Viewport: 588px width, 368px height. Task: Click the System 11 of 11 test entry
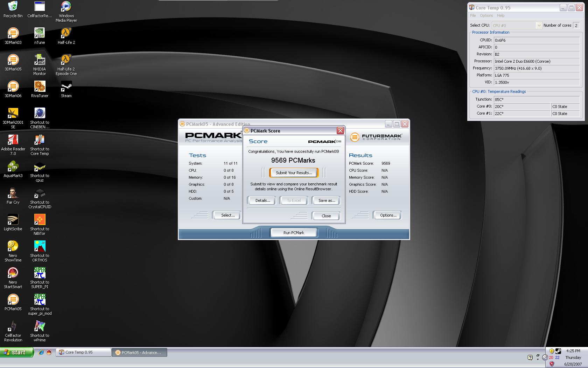[213, 163]
